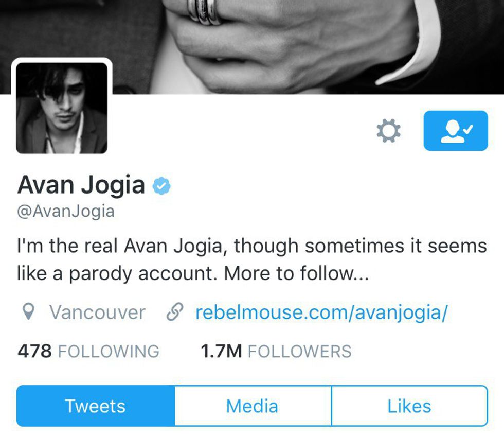Open Avan Jogia's profile picture
This screenshot has height=435, width=504.
pos(62,108)
